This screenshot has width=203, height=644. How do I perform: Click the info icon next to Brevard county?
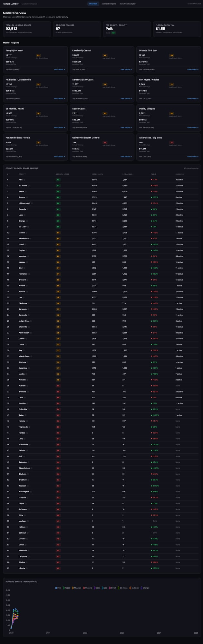pos(28,280)
